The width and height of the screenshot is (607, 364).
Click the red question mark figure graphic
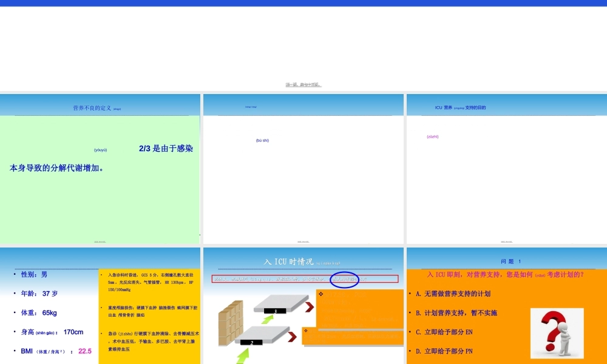(556, 332)
